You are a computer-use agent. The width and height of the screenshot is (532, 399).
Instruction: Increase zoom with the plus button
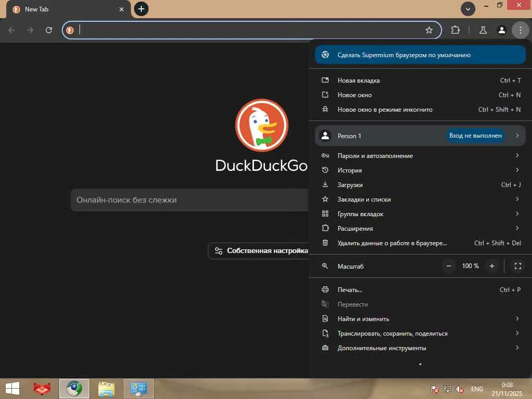coord(492,267)
